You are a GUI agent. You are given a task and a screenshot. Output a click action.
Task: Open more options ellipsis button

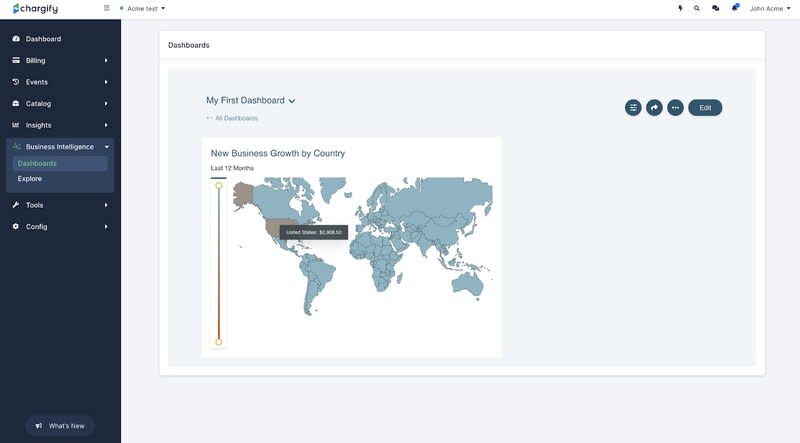point(675,108)
